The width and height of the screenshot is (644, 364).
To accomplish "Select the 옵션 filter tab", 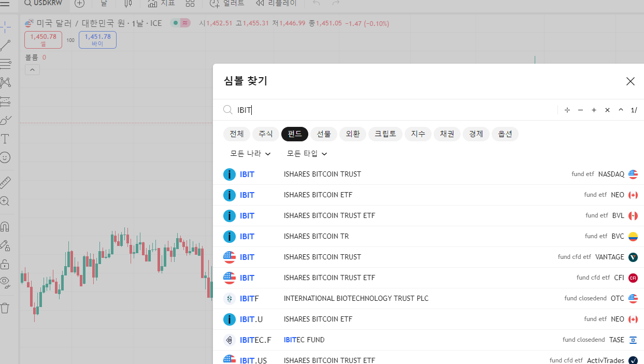I will 505,134.
